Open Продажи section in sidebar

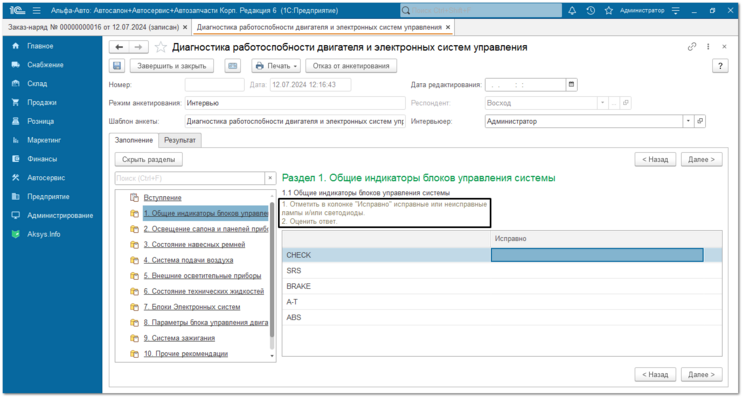point(42,102)
